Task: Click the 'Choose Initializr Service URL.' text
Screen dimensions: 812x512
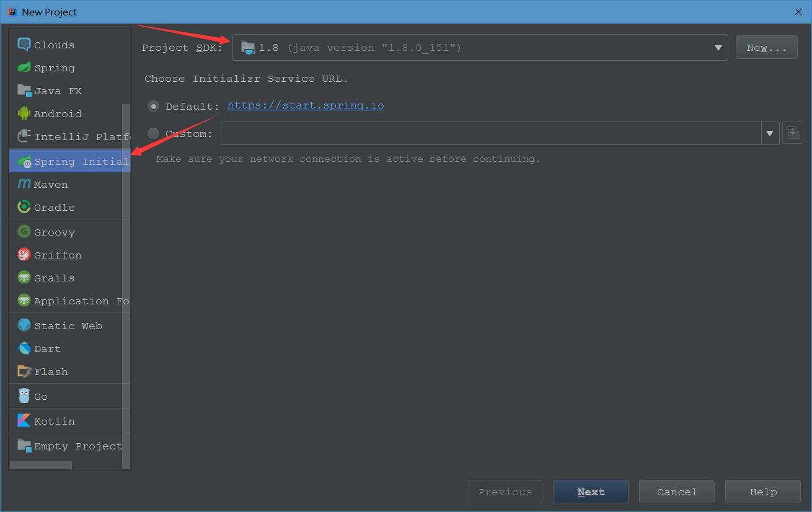Action: [246, 79]
